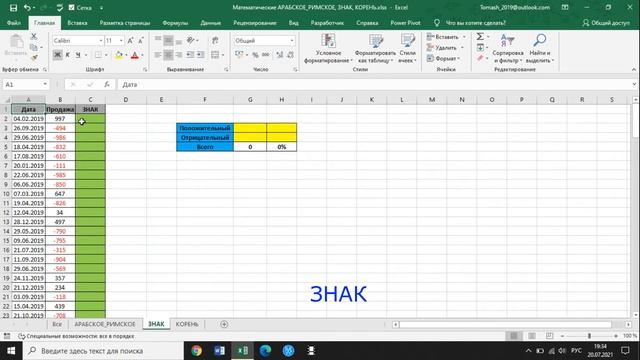The width and height of the screenshot is (640, 360).
Task: Insert function via fx button
Action: coord(107,84)
